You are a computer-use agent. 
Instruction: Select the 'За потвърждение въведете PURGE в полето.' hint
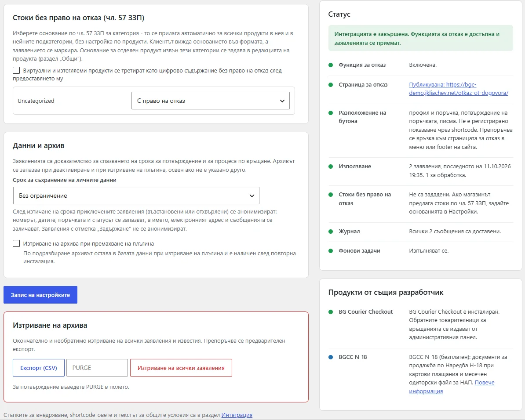tap(71, 387)
